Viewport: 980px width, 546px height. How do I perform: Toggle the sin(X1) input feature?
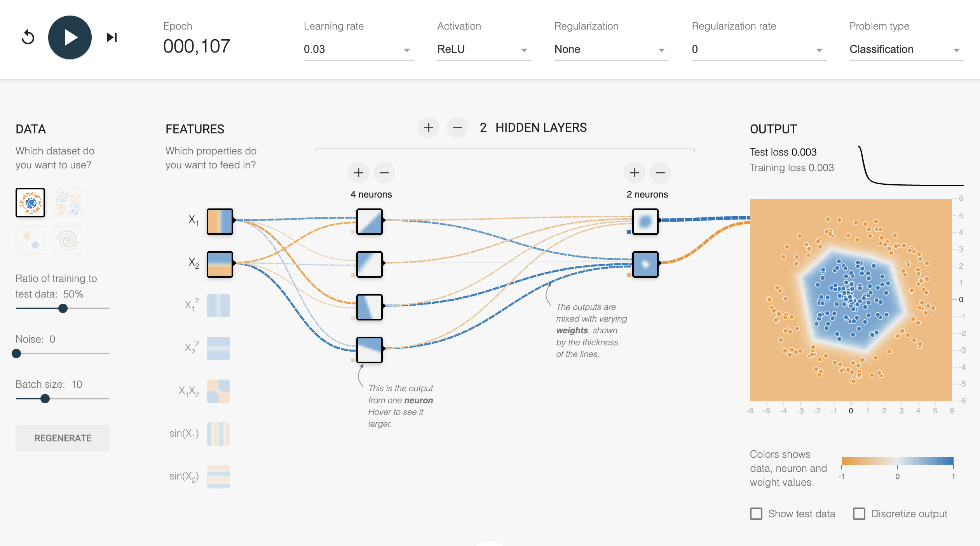[x=218, y=434]
